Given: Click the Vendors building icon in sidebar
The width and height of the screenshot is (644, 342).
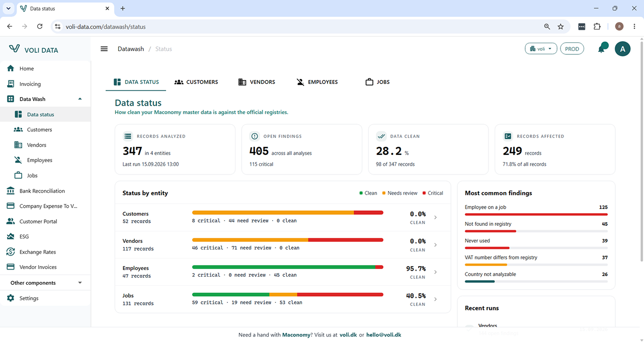Looking at the screenshot, I should tap(19, 145).
